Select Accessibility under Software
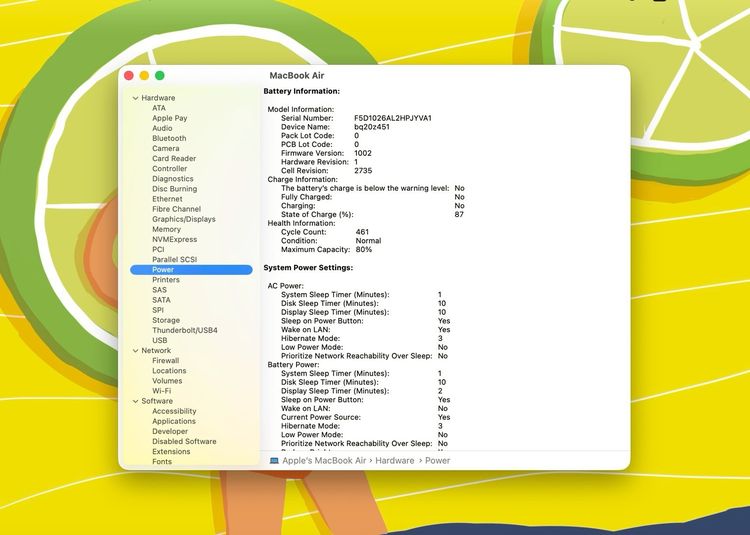Image resolution: width=750 pixels, height=535 pixels. (174, 411)
